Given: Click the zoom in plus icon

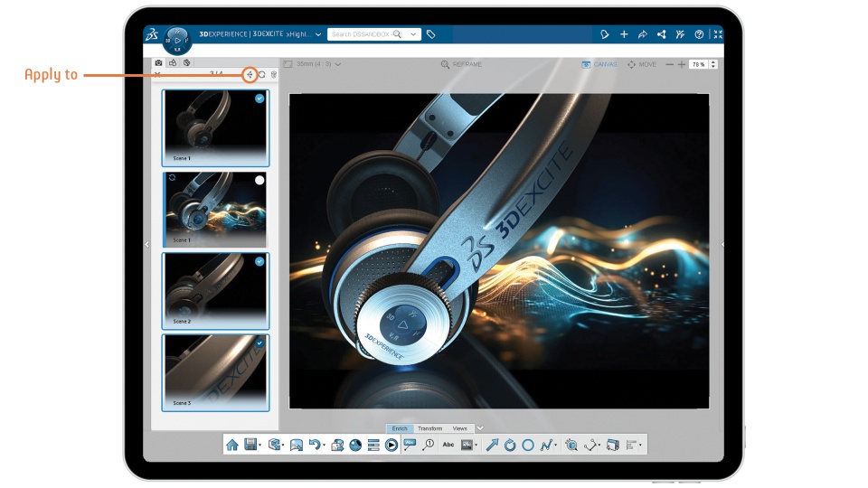Looking at the screenshot, I should [x=682, y=64].
